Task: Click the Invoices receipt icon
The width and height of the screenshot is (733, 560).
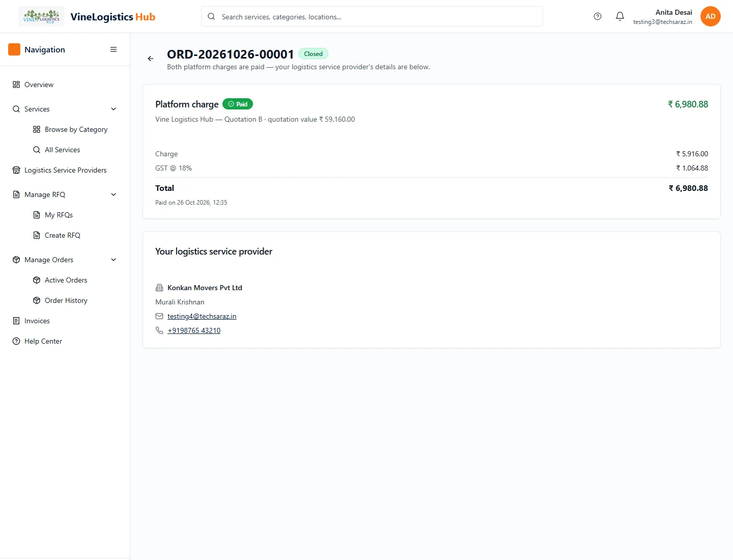Action: click(16, 321)
